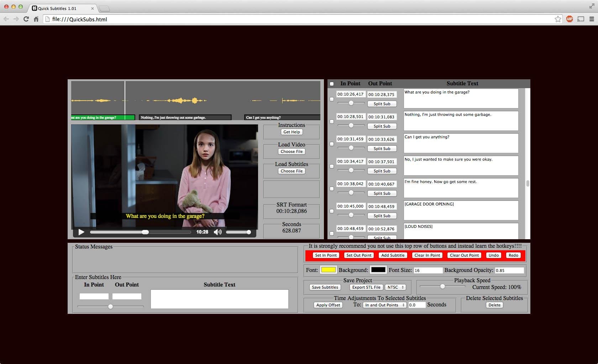
Task: Toggle the select-all subtitles checkbox
Action: 332,84
